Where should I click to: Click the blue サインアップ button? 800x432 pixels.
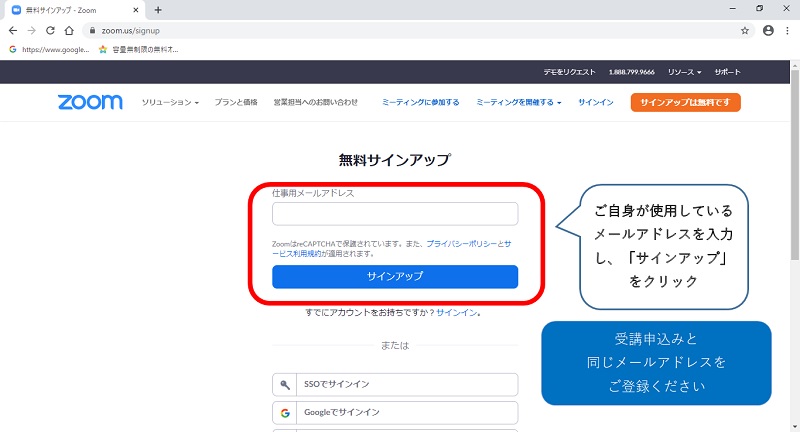coord(395,276)
